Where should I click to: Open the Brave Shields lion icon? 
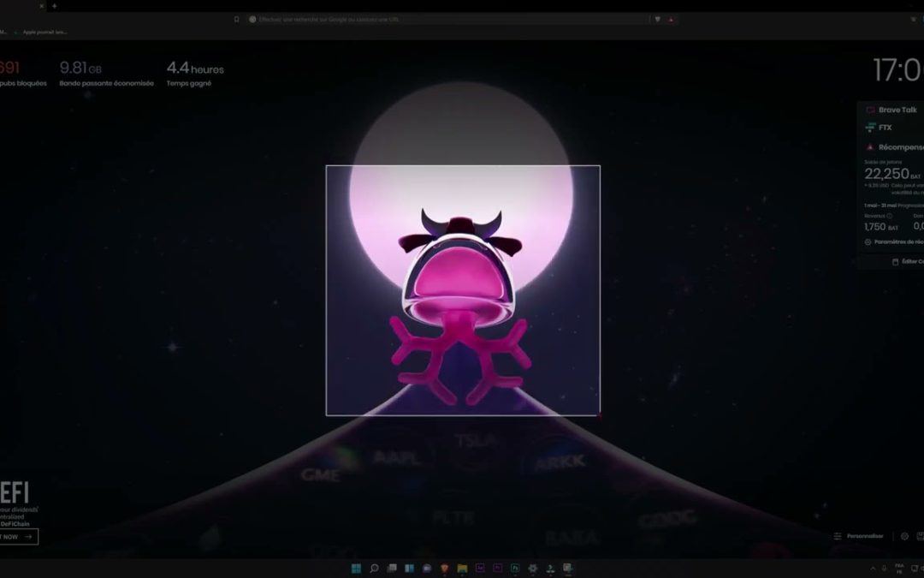point(658,20)
